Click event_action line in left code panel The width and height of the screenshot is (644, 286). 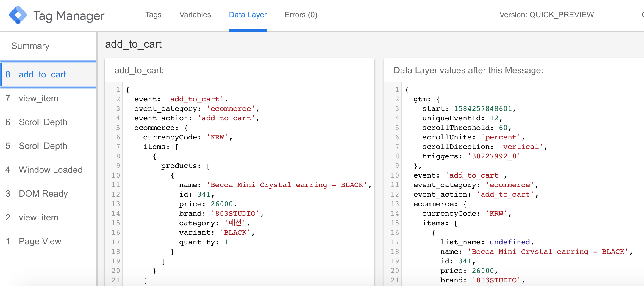pyautogui.click(x=197, y=118)
